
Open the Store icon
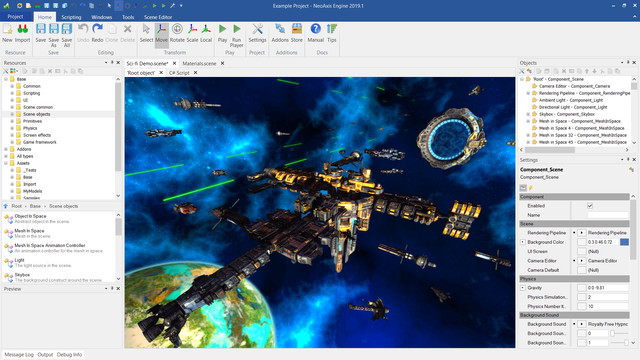[297, 33]
